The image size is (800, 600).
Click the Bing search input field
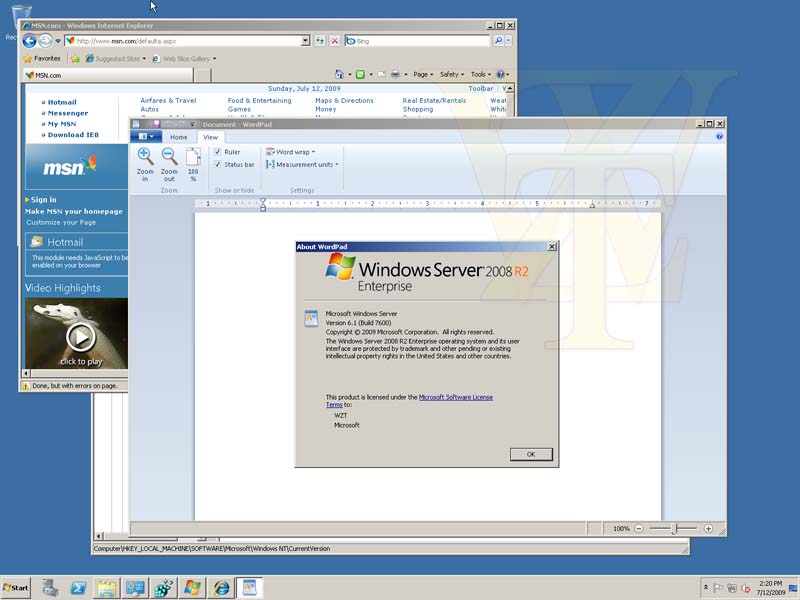click(422, 41)
